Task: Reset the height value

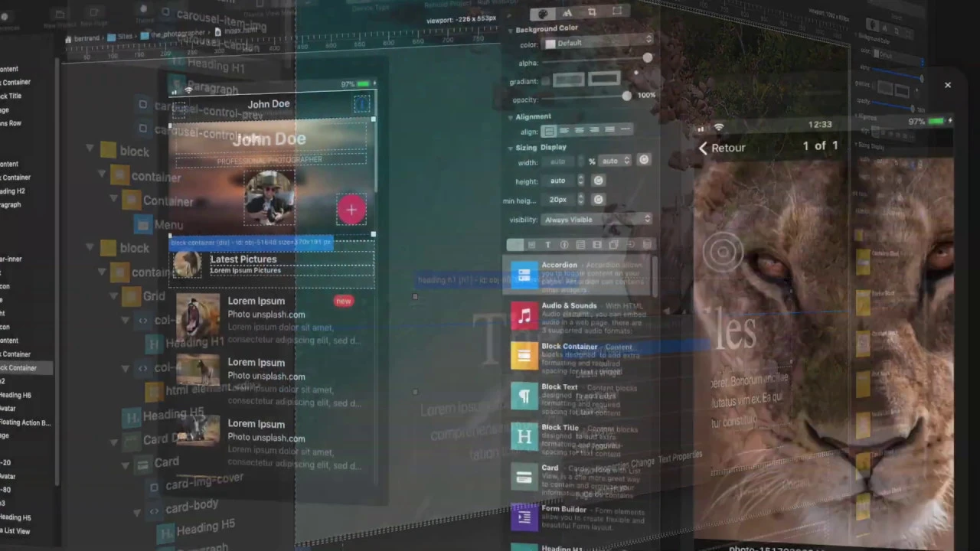Action: [598, 181]
